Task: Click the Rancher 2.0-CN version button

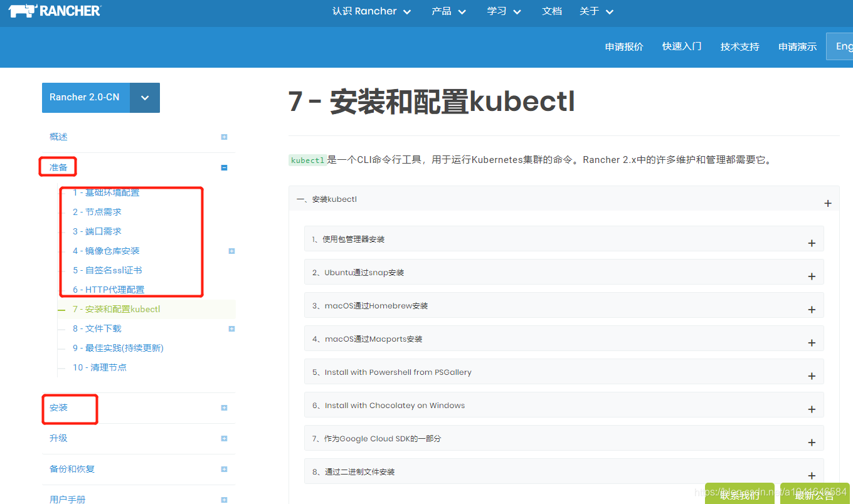Action: 86,97
